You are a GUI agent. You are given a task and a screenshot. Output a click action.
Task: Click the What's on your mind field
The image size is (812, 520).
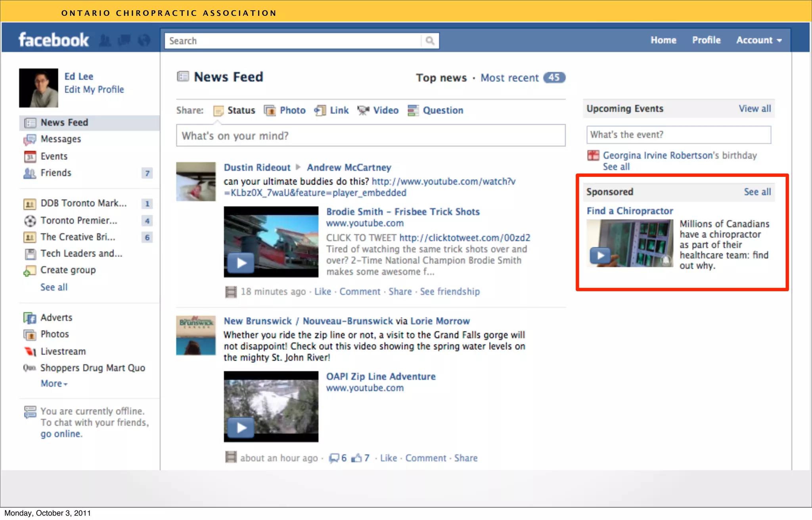pos(370,136)
